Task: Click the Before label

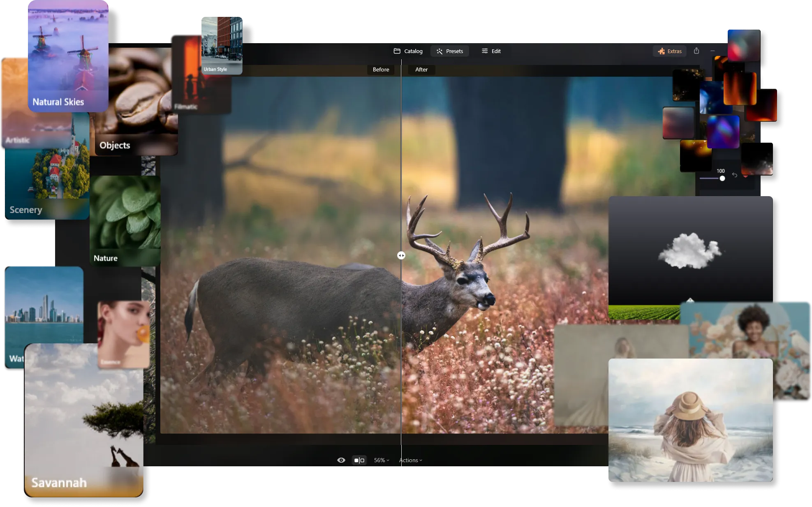Action: [381, 69]
